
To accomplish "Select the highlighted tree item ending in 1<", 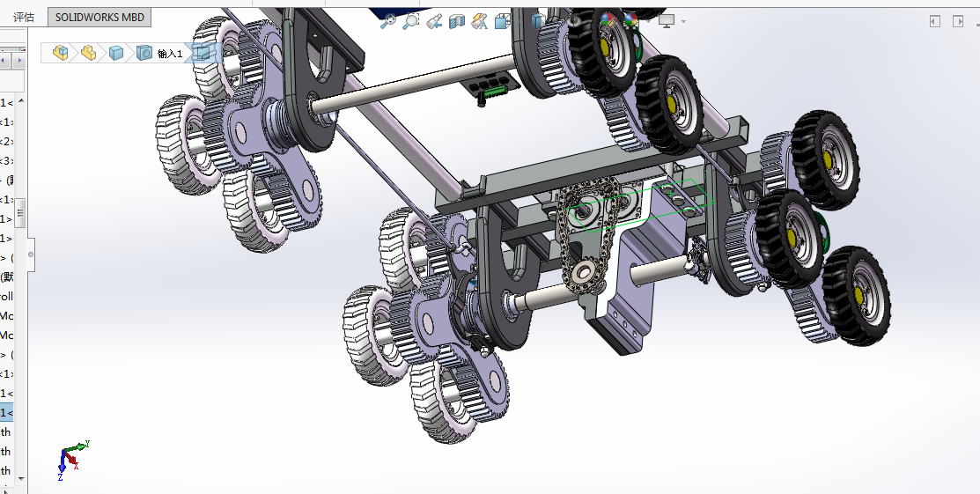I will 6,413.
